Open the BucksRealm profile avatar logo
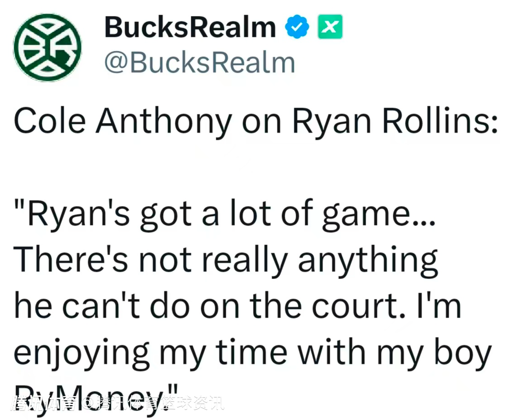 pos(47,47)
